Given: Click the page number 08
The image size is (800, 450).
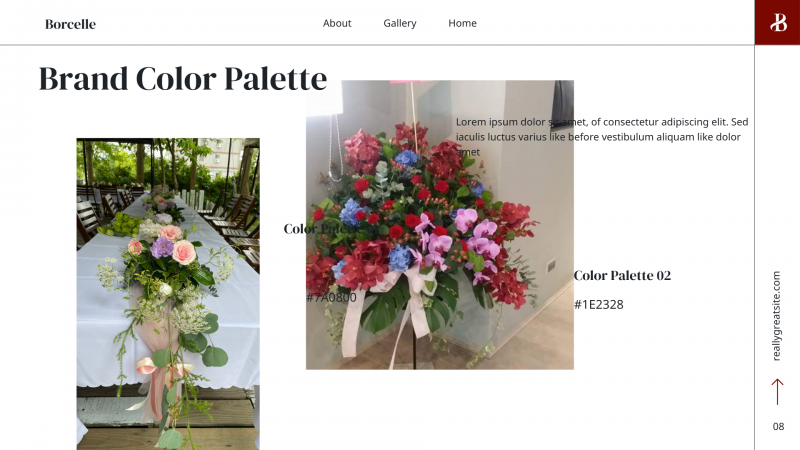Looking at the screenshot, I should (x=778, y=427).
